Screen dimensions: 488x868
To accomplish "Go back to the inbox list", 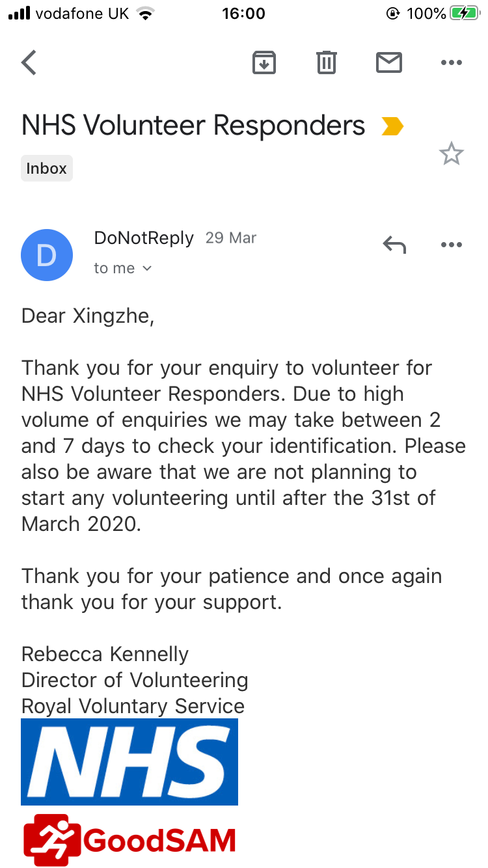I will tap(29, 62).
